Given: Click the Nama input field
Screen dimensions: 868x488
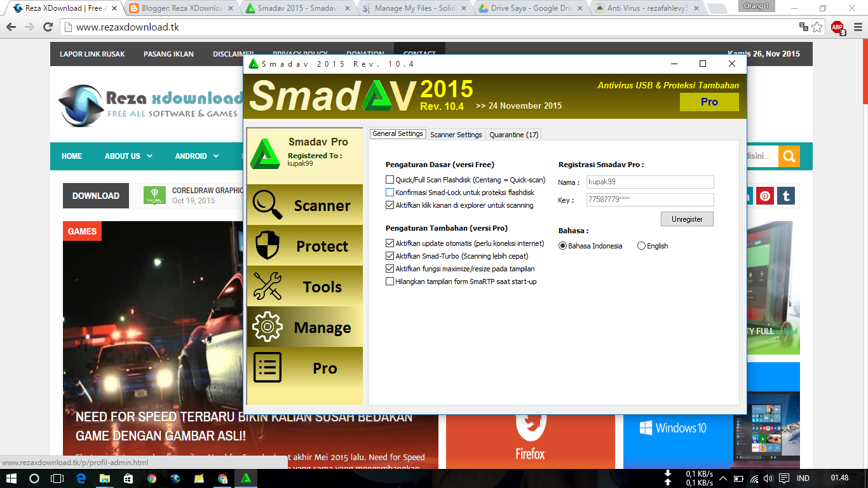Looking at the screenshot, I should (x=650, y=182).
